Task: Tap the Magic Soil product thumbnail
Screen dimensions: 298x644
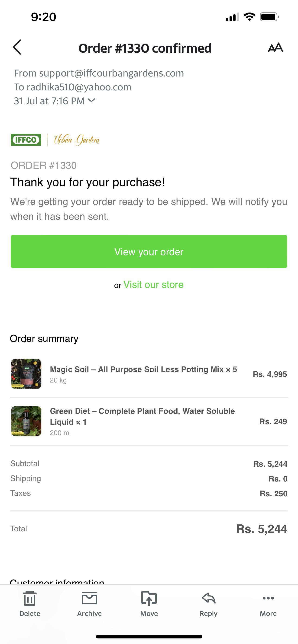Action: pyautogui.click(x=26, y=374)
